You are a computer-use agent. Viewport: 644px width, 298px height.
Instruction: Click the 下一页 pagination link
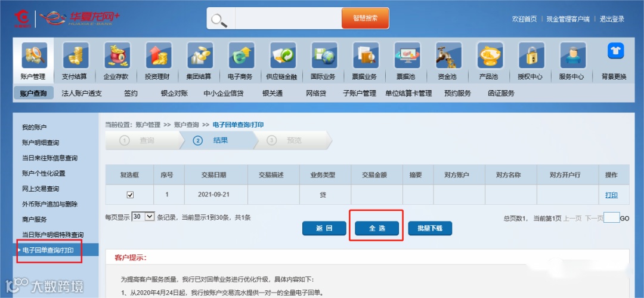pos(594,219)
